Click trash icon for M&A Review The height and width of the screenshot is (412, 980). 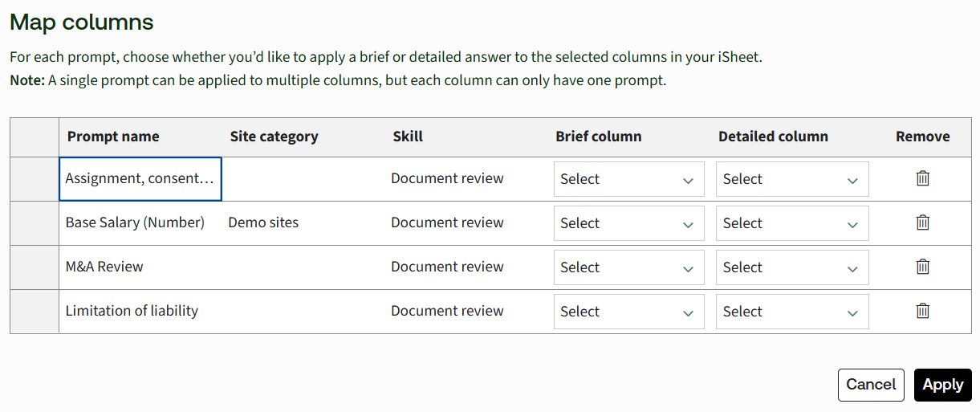click(922, 267)
